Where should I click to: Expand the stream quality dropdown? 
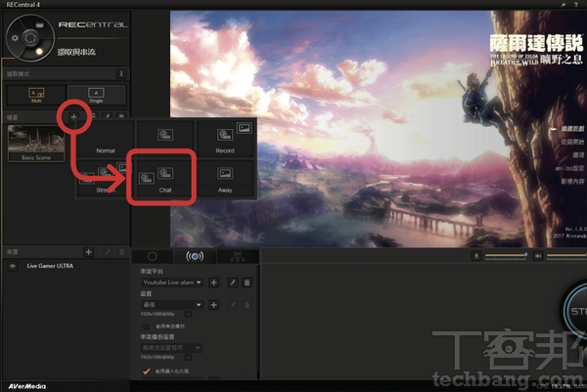[x=172, y=304]
